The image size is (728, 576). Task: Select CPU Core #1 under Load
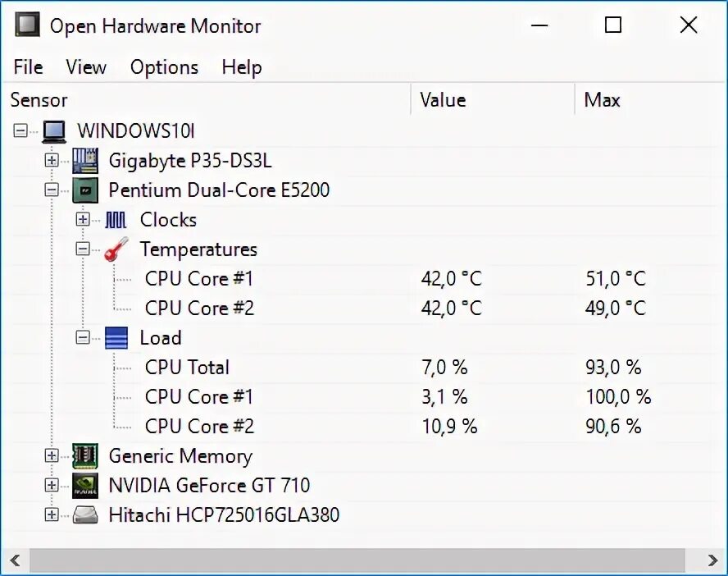[199, 396]
